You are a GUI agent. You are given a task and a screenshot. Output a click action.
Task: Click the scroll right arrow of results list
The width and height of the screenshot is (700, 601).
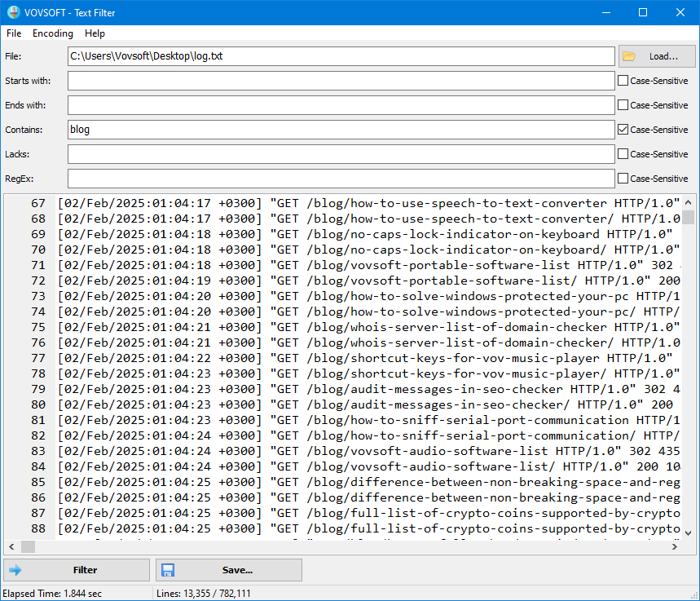coord(675,546)
